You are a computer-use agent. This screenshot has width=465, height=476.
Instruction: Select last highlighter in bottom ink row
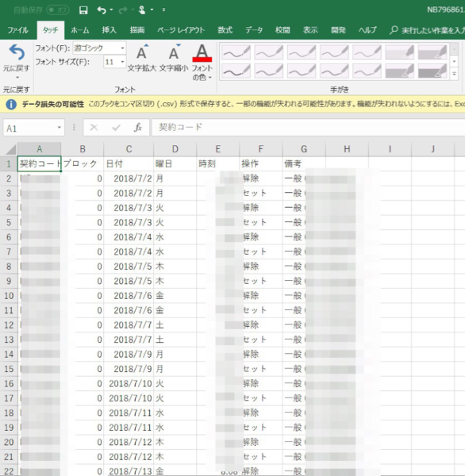tap(432, 71)
